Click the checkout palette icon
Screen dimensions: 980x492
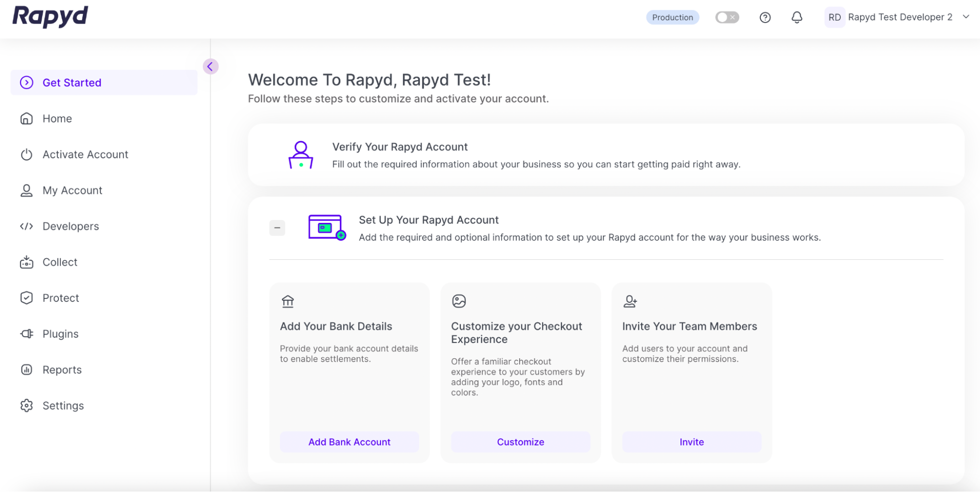pos(459,301)
